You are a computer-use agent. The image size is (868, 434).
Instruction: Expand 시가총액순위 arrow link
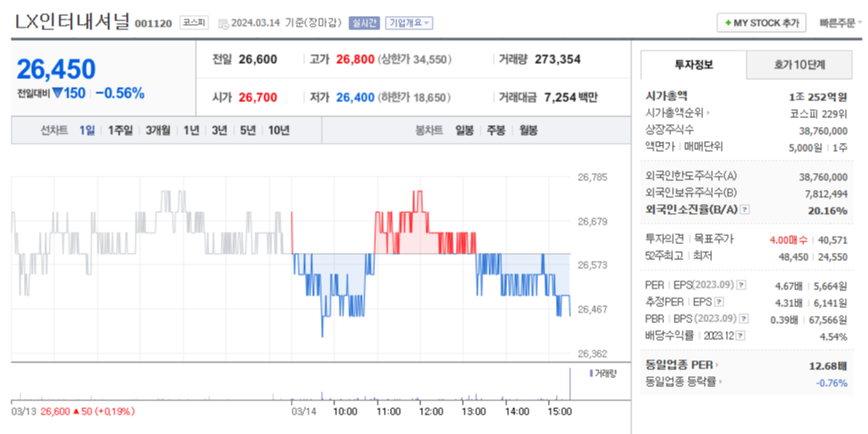click(x=677, y=113)
